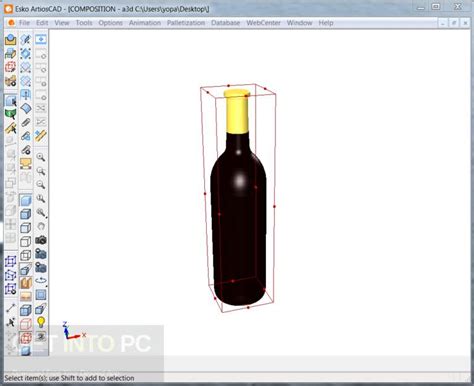Screen dimensions: 474x386
Task: Click the Print icon in left toolbar
Action: tap(11, 53)
